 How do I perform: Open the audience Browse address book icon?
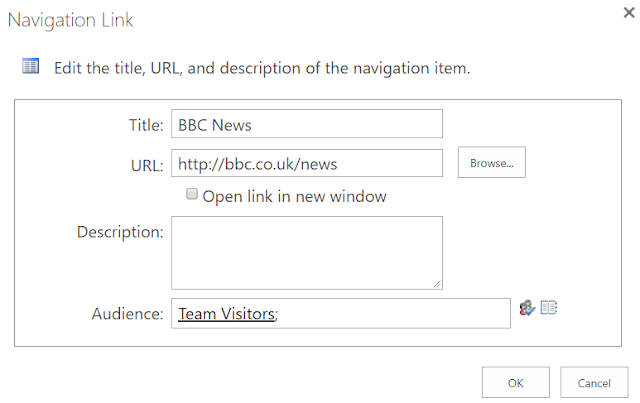coord(548,308)
